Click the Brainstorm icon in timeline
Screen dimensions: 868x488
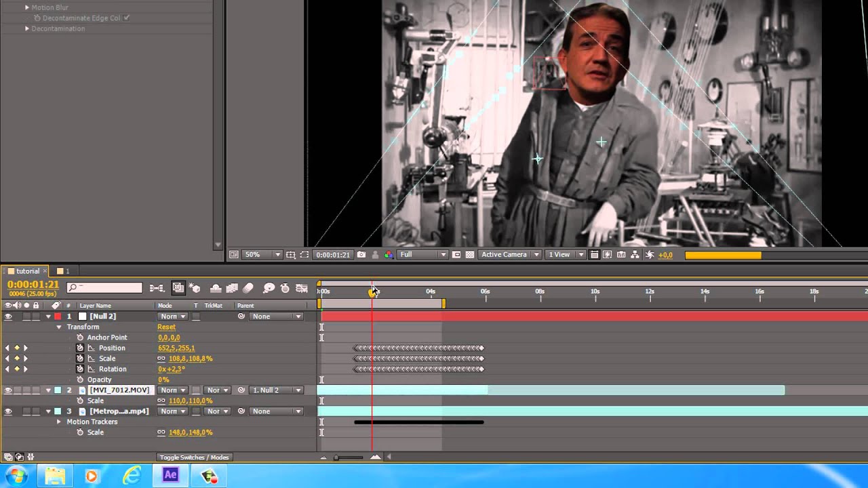click(269, 288)
